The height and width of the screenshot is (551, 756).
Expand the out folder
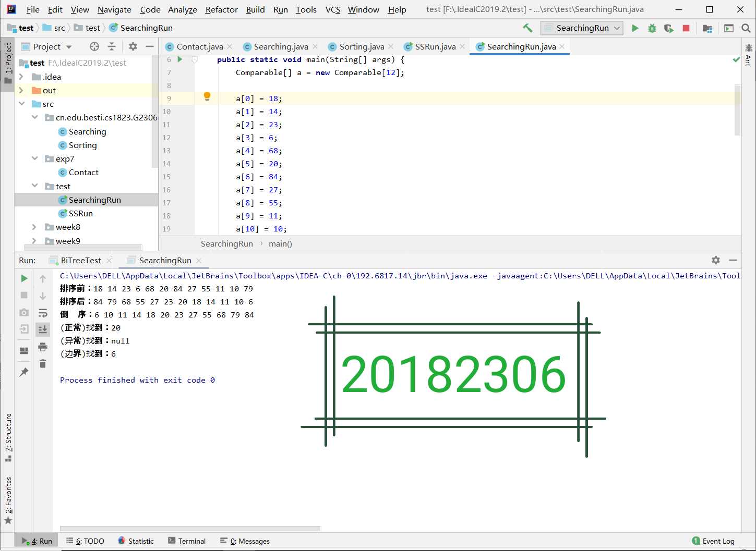tap(21, 90)
